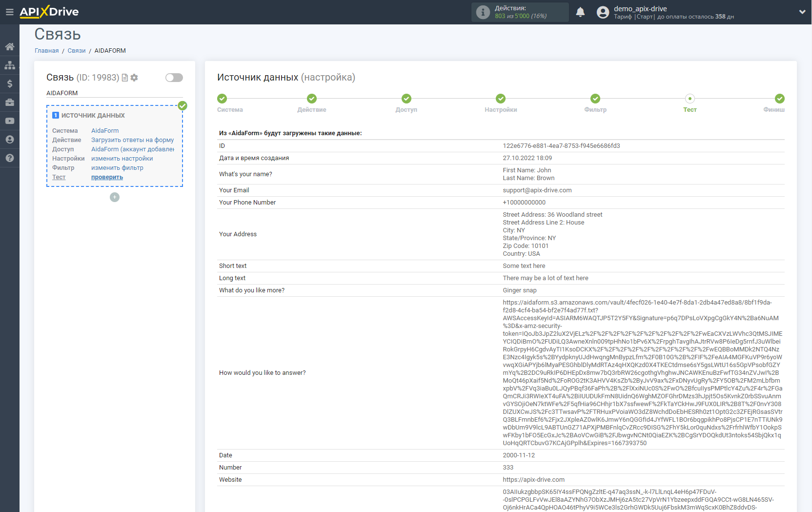Click the data source green checkmark
Image resolution: width=812 pixels, height=512 pixels.
coord(183,105)
